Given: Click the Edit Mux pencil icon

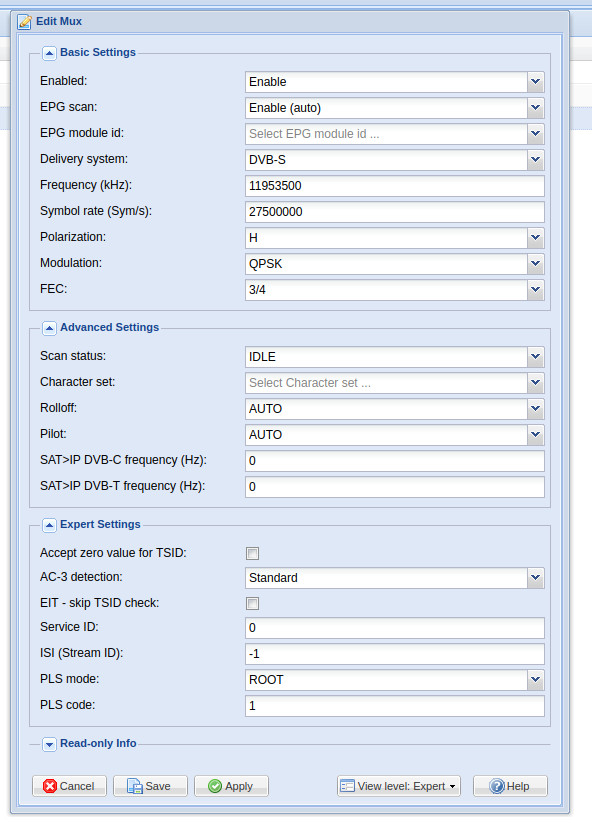Looking at the screenshot, I should pos(24,22).
